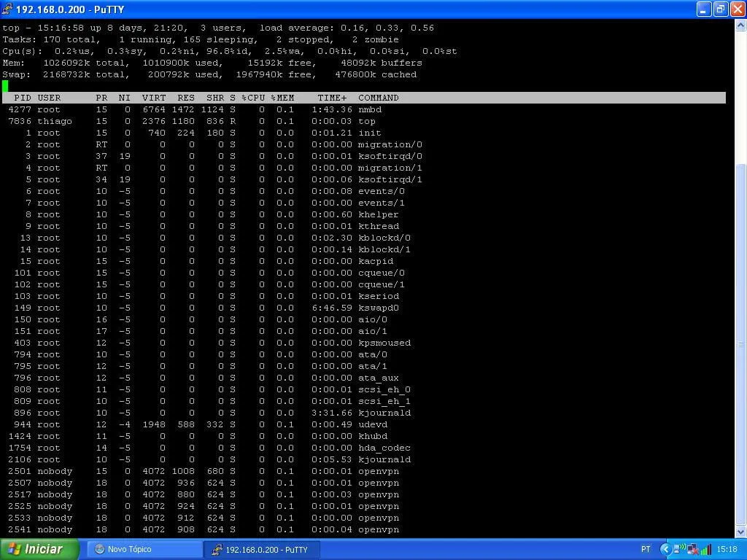
Task: Click the init command text
Action: 370,133
